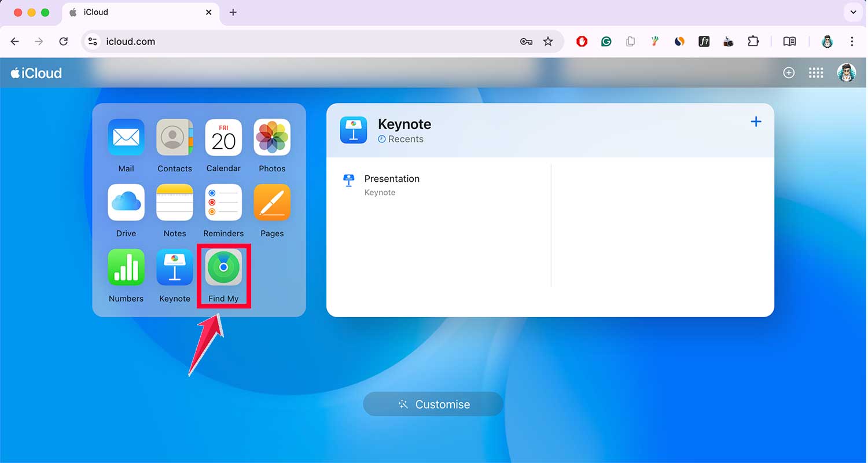Open the Notes app icon
This screenshot has height=463, width=868.
click(x=174, y=203)
